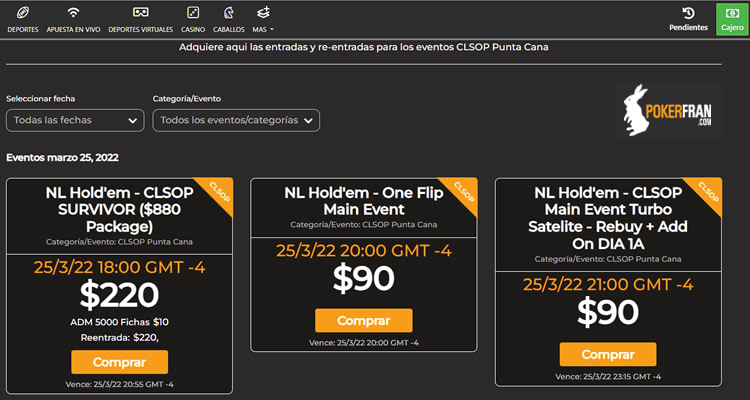Select the Apuesta en Vivo wifi icon
Screen dimensions: 750x400
(x=73, y=12)
